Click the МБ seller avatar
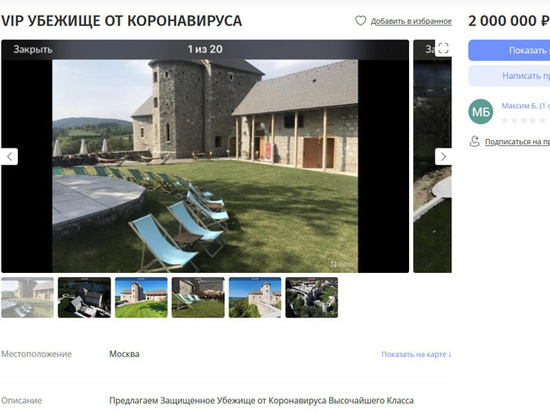 [481, 112]
